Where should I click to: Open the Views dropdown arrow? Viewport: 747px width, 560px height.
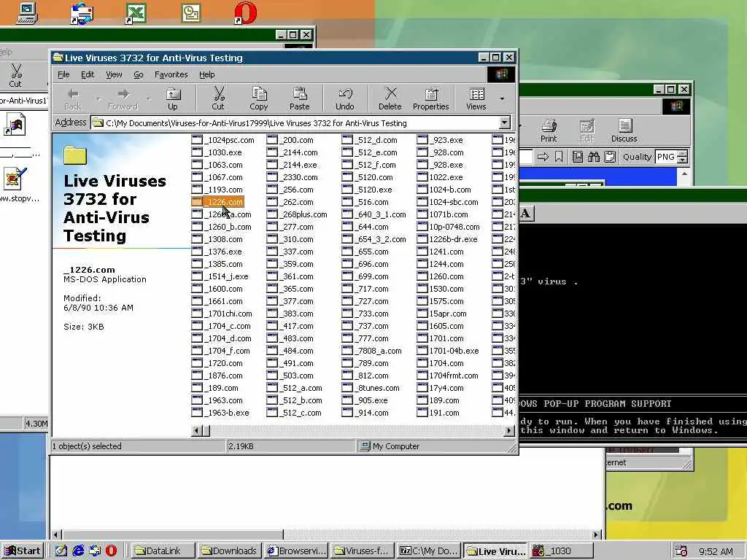[502, 98]
